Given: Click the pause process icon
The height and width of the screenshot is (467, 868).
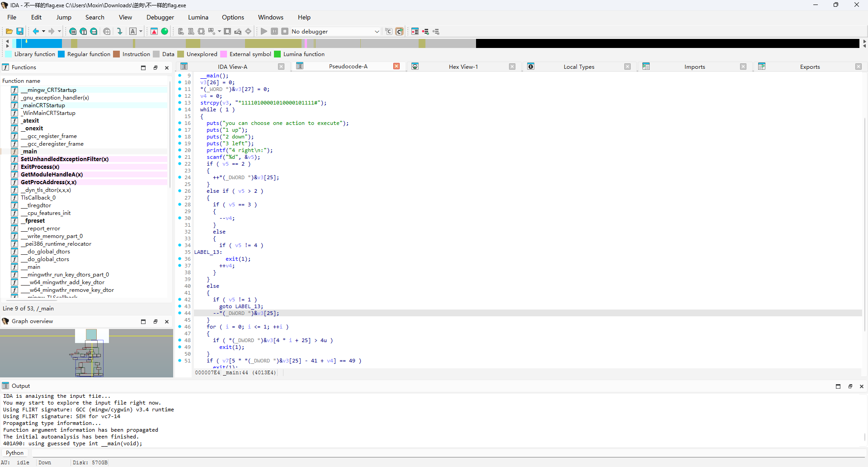Looking at the screenshot, I should 274,31.
